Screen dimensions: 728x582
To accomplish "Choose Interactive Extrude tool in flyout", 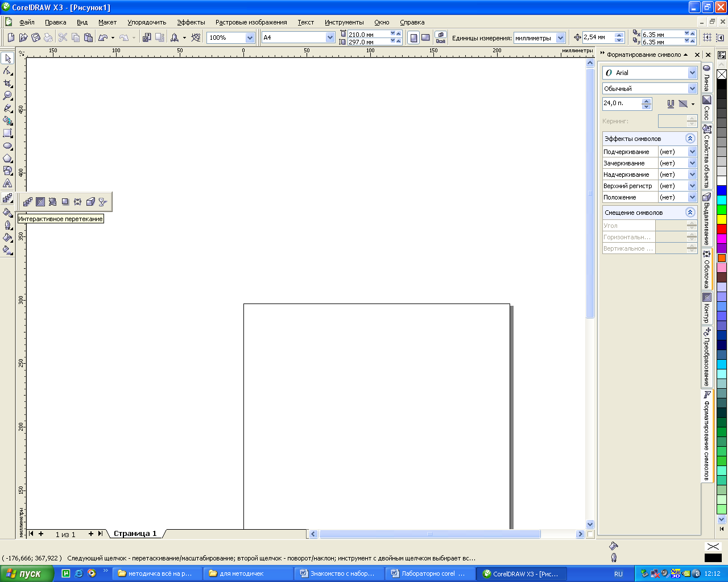I will point(90,202).
